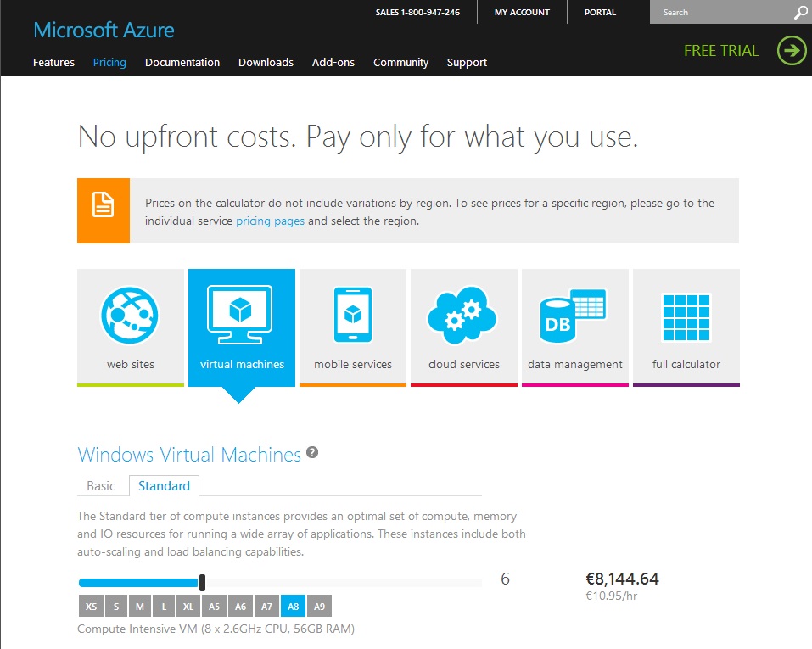Open the full calculator grid icon
812x649 pixels.
(686, 316)
